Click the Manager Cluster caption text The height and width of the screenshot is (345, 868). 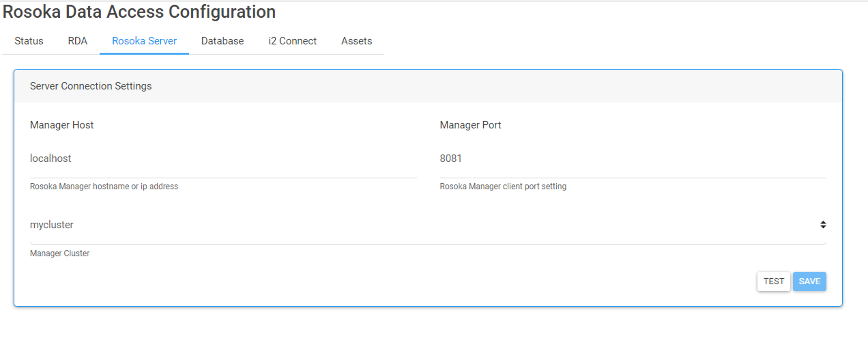(x=60, y=253)
